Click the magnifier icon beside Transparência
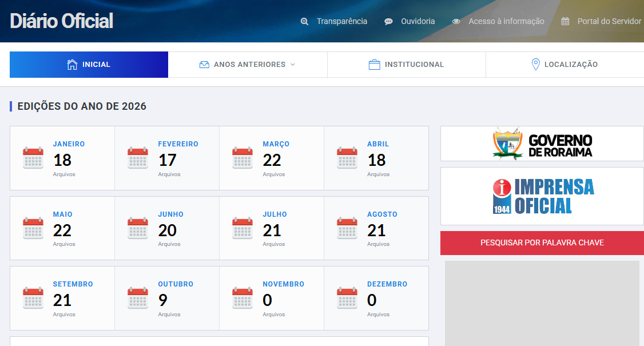This screenshot has height=346, width=644. coord(304,21)
